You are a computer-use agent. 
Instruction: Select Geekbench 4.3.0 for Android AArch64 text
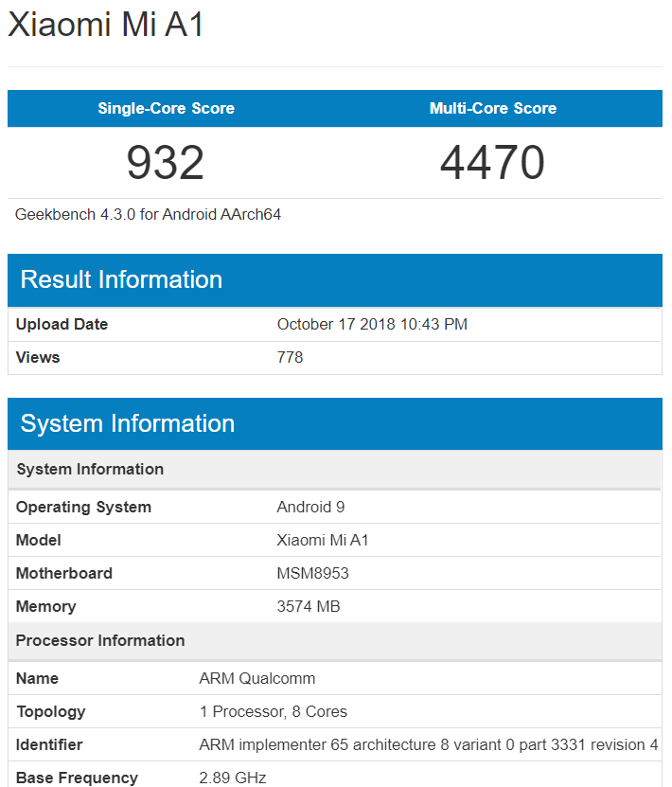[x=148, y=215]
